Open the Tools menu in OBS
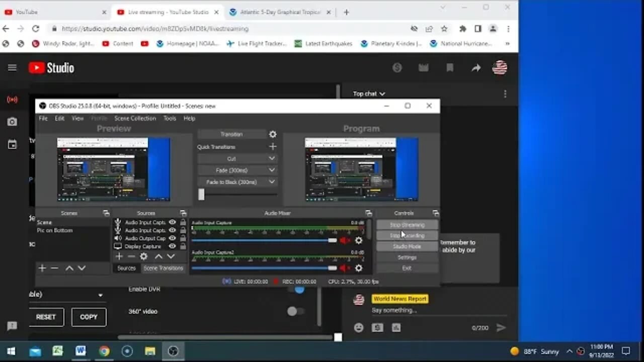The height and width of the screenshot is (362, 644). (170, 118)
